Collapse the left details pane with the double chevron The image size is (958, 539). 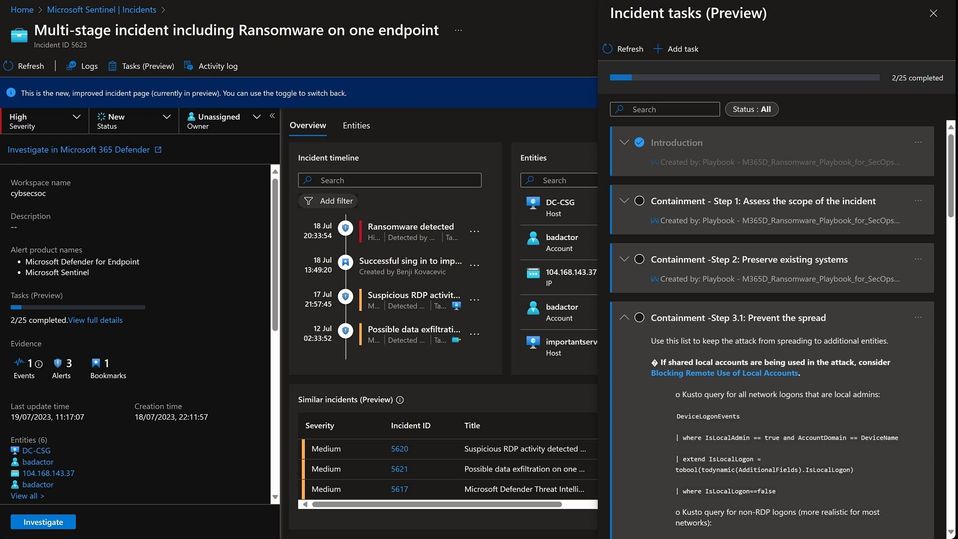point(272,116)
